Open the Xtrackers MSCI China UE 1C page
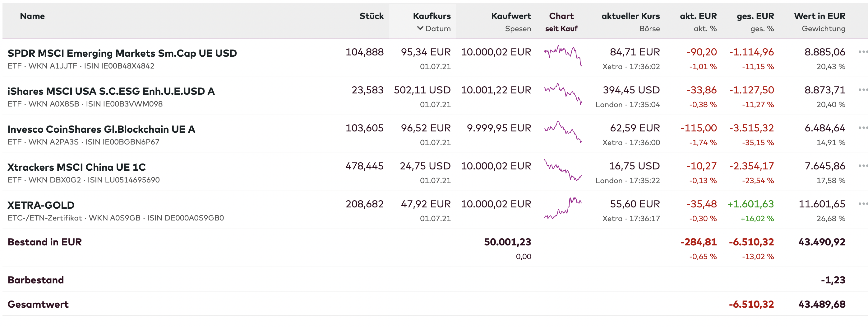Image resolution: width=868 pixels, height=327 pixels. 76,167
